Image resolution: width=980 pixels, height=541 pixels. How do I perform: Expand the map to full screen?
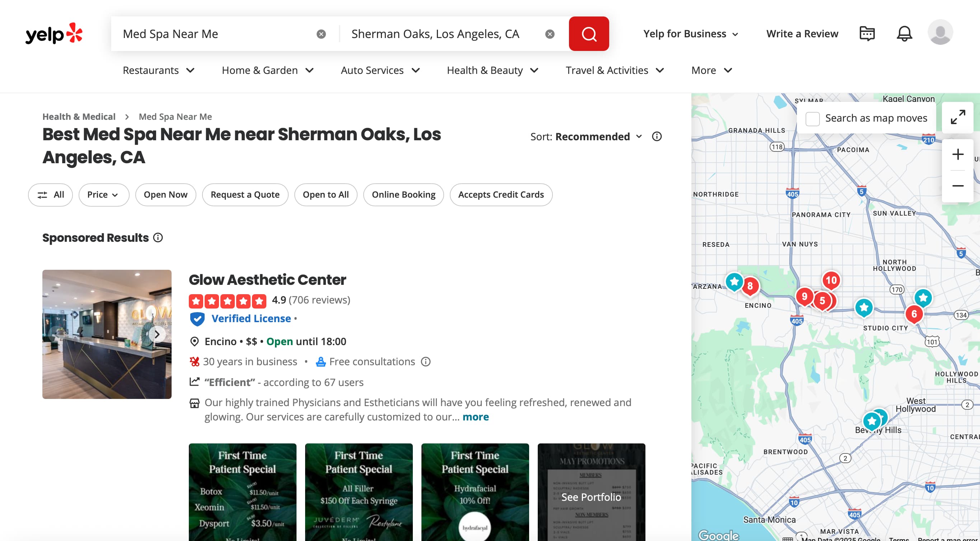957,117
